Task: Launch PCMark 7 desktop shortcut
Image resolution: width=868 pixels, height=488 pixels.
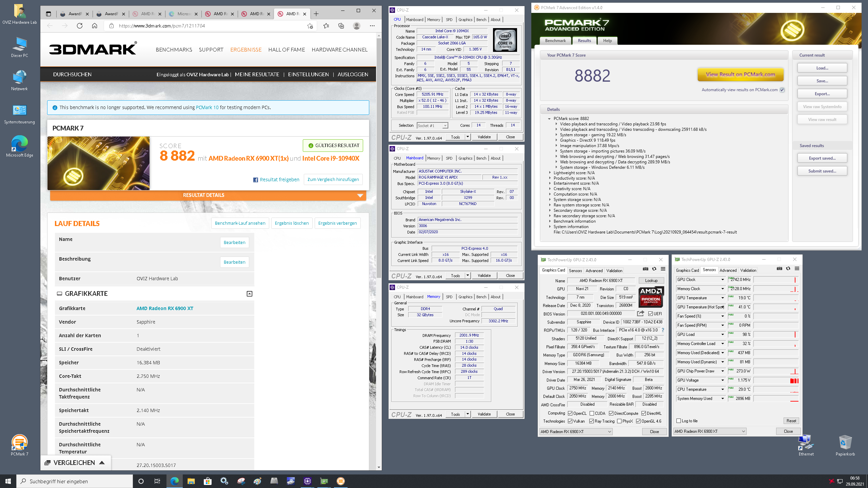Action: tap(19, 445)
